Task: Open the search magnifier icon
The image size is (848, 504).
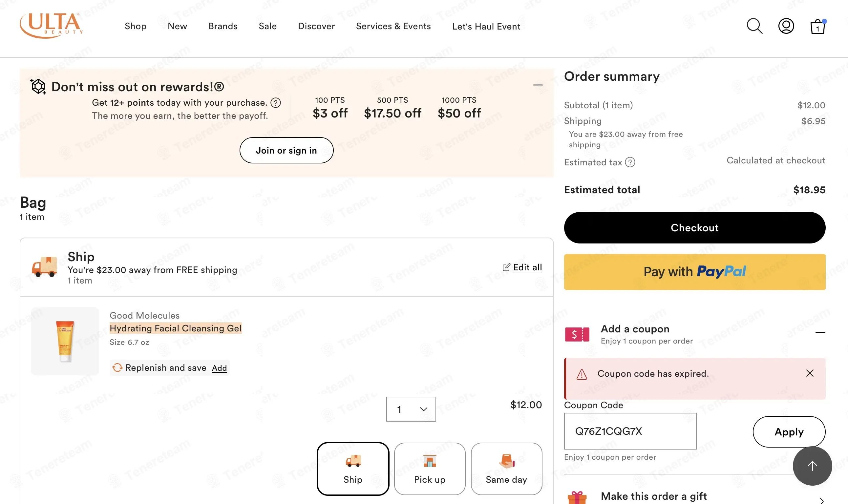Action: point(754,26)
